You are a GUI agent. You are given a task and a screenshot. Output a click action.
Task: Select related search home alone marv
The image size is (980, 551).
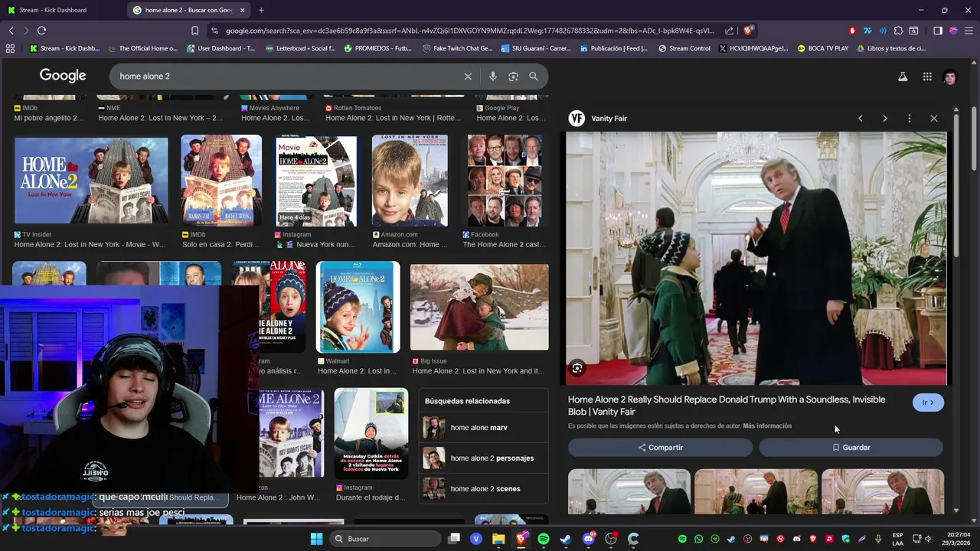click(x=484, y=428)
